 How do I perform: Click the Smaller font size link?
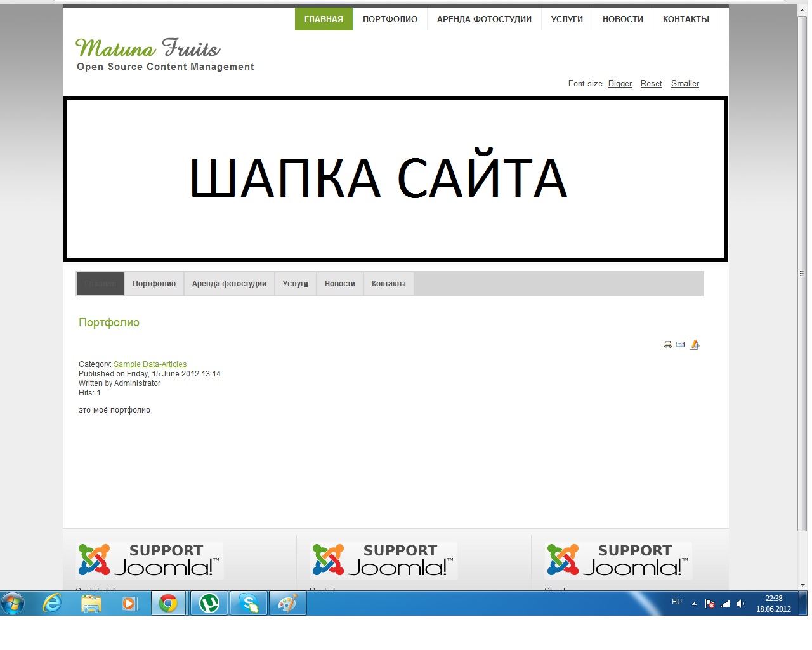click(x=684, y=84)
